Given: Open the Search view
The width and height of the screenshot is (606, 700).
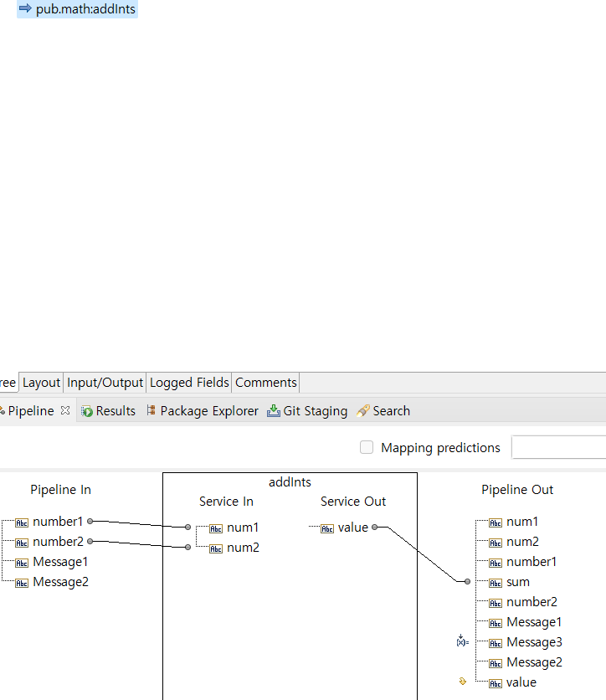Looking at the screenshot, I should click(383, 411).
